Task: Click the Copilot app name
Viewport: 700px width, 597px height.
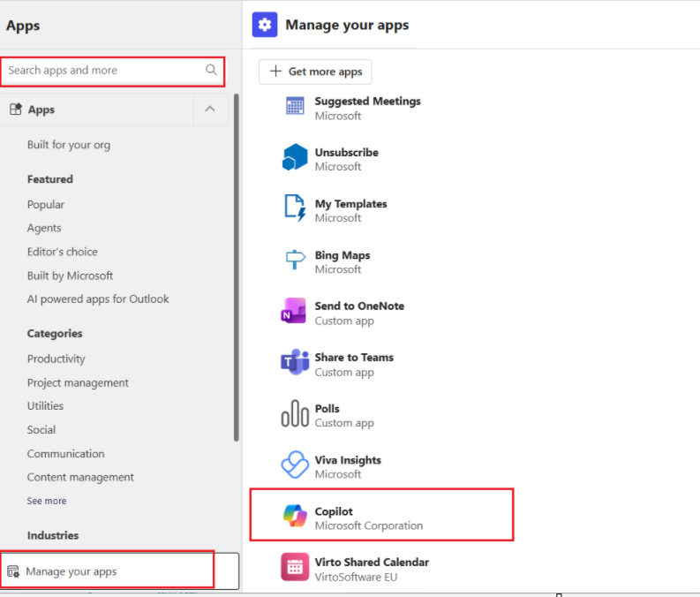Action: coord(334,511)
